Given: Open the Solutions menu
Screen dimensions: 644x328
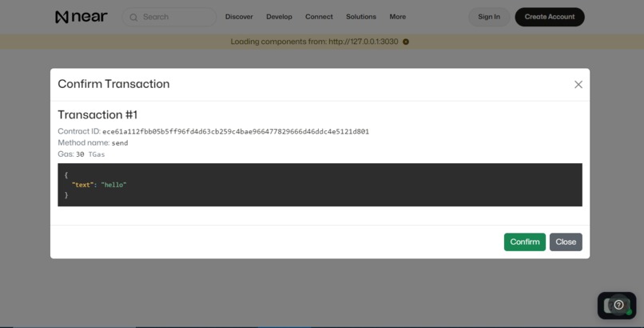Looking at the screenshot, I should 361,17.
